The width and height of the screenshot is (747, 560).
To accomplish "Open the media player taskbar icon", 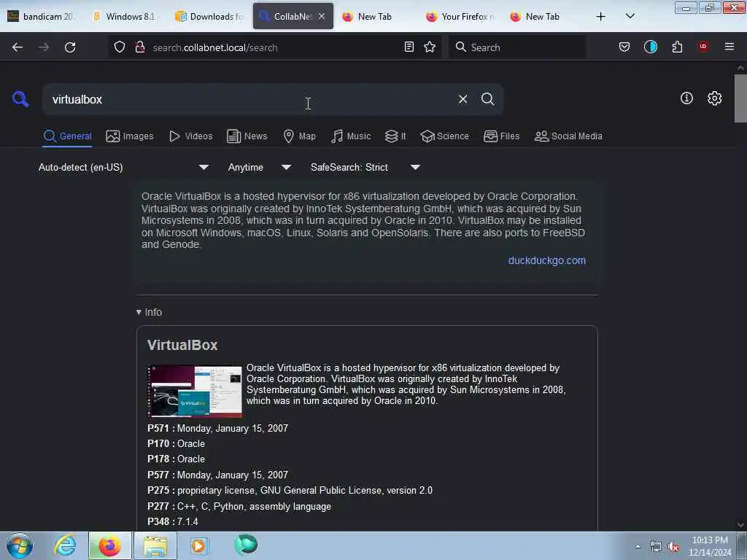I will pyautogui.click(x=199, y=545).
